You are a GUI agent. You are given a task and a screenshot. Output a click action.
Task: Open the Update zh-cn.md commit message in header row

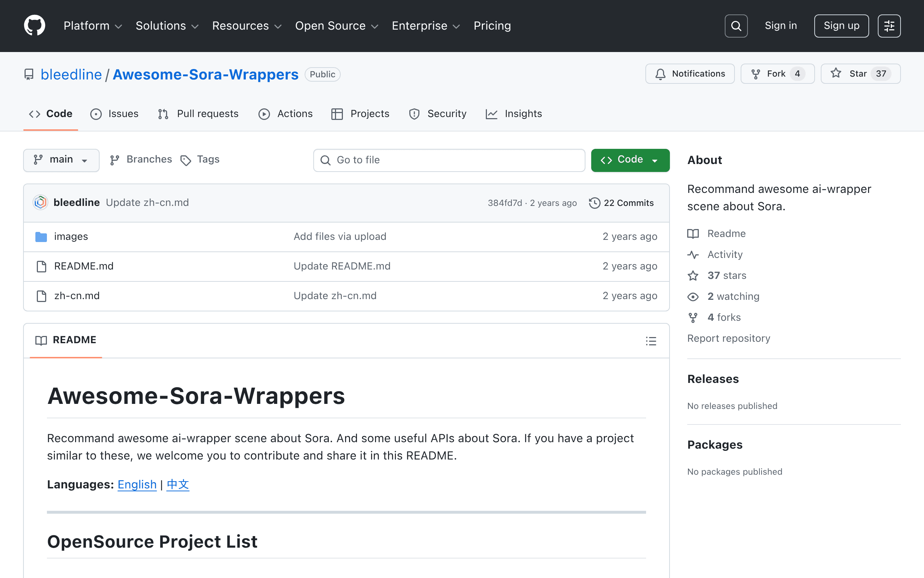tap(147, 203)
